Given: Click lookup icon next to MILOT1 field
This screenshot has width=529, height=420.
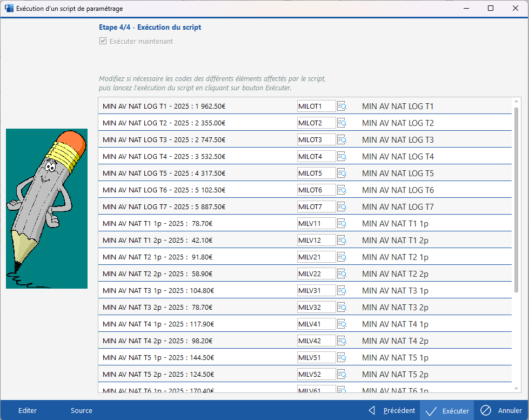Looking at the screenshot, I should click(x=341, y=106).
